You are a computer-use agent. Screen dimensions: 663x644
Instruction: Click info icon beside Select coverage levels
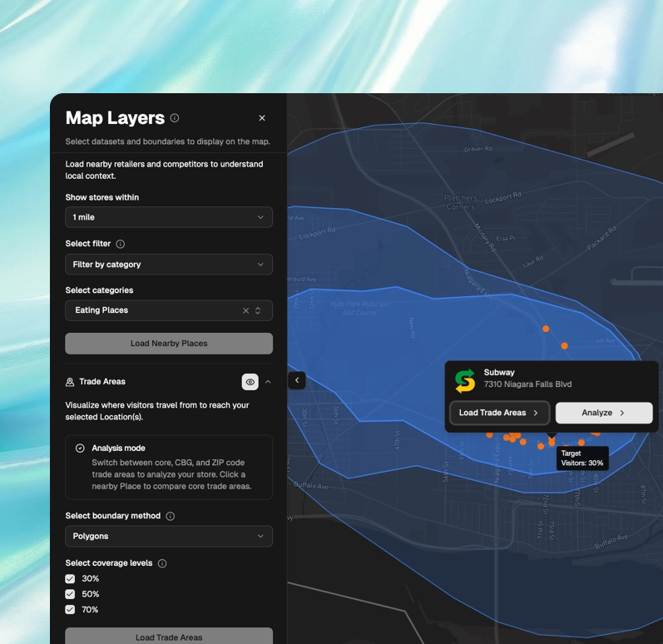(x=162, y=563)
